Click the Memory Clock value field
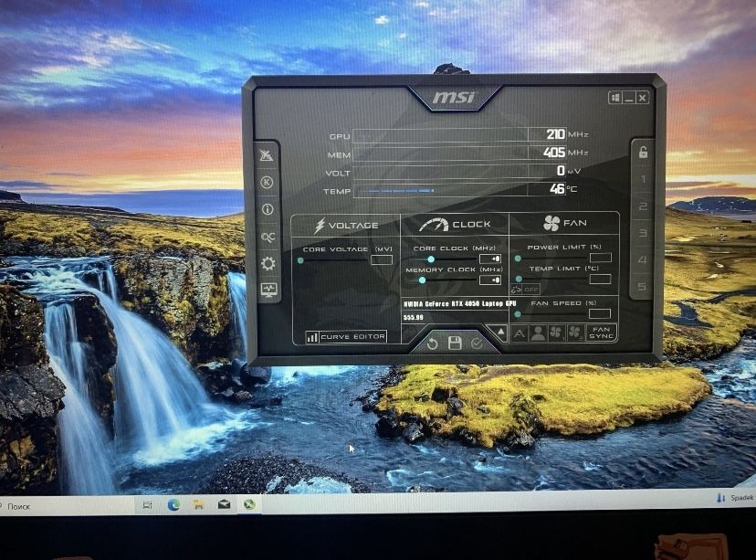The height and width of the screenshot is (560, 756). coord(490,280)
